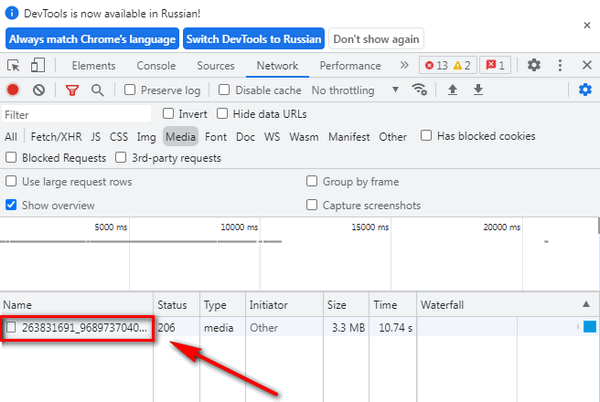600x402 pixels.
Task: Uncheck the Show overview checkbox
Action: tap(12, 205)
